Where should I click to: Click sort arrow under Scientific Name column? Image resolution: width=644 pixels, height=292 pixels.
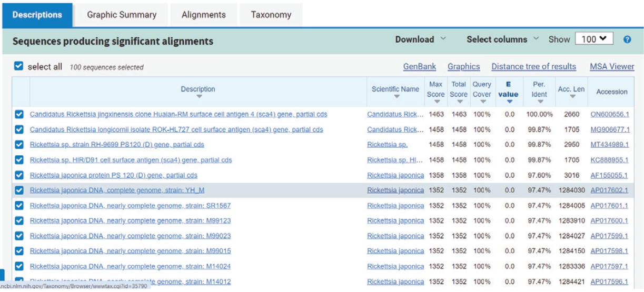(395, 97)
